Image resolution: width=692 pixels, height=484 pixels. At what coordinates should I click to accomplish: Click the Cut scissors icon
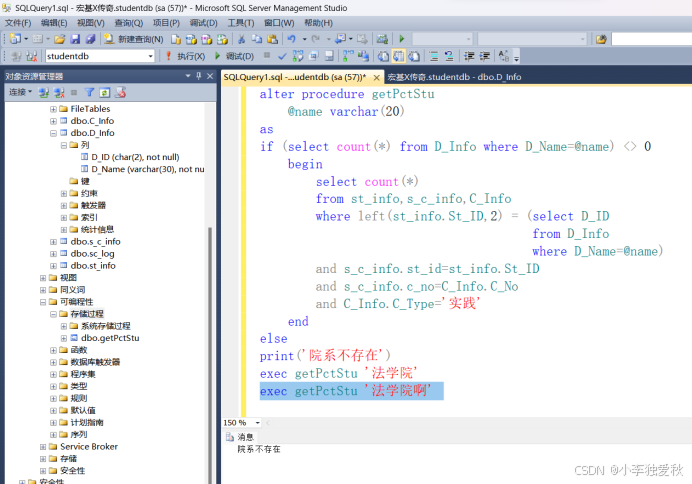(x=241, y=39)
